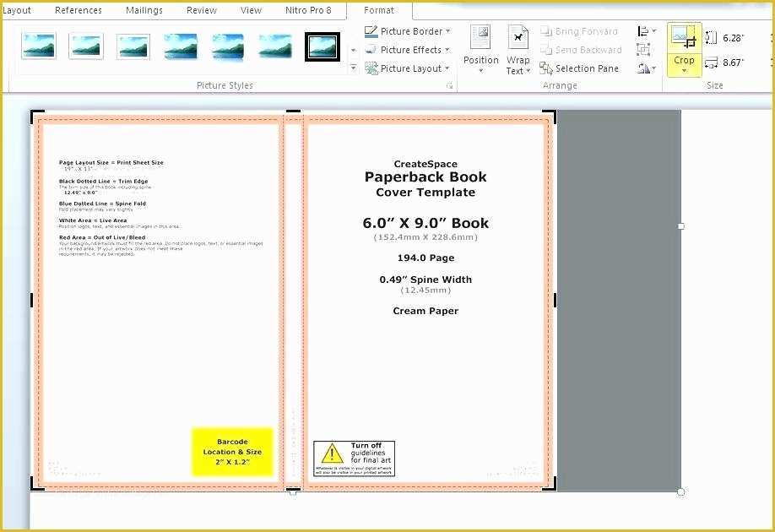Click the Picture Layout icon

371,68
